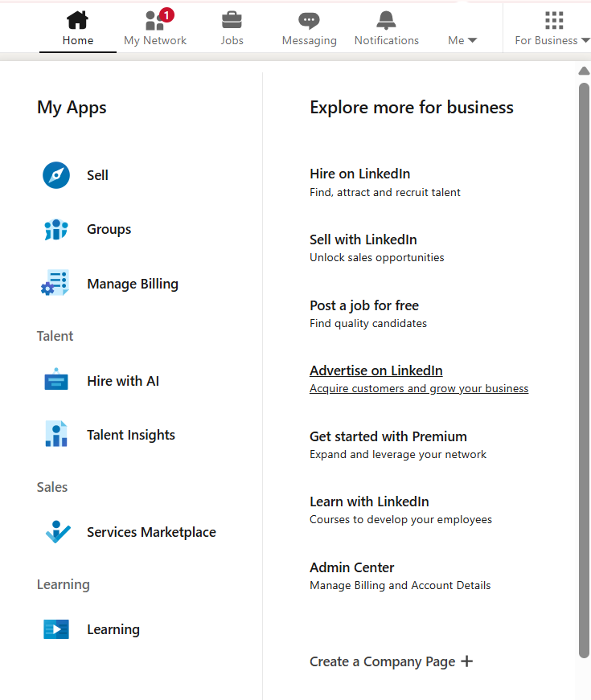The height and width of the screenshot is (700, 591).
Task: Click the Groups people icon
Action: click(56, 230)
